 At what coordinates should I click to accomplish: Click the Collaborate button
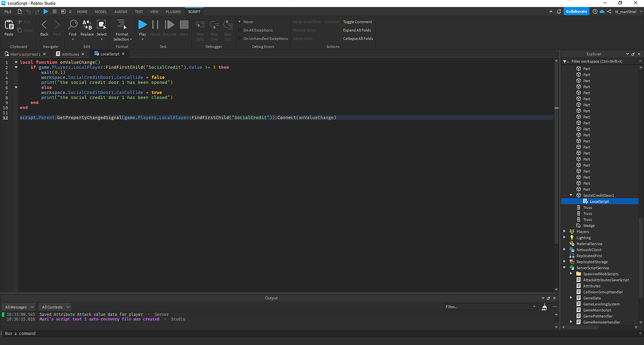tap(576, 11)
